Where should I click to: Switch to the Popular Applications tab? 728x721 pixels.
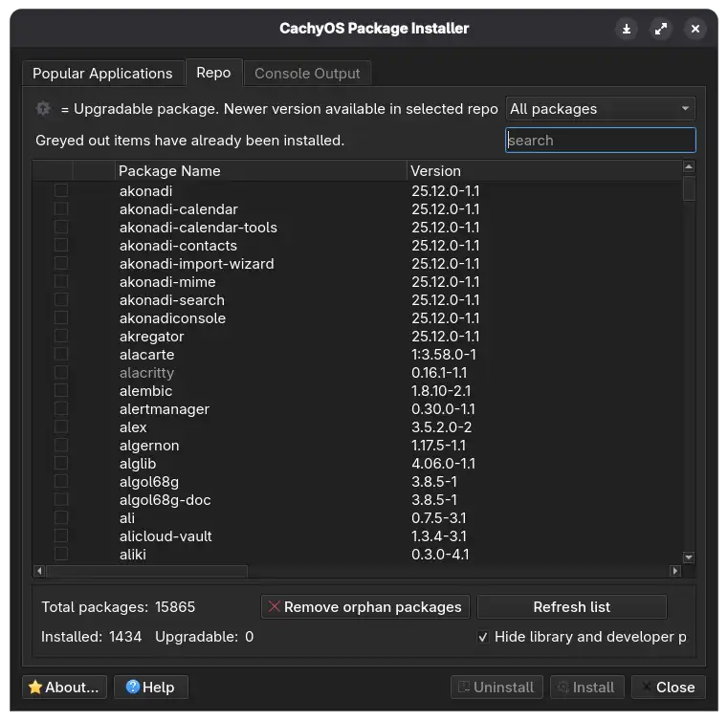[102, 74]
